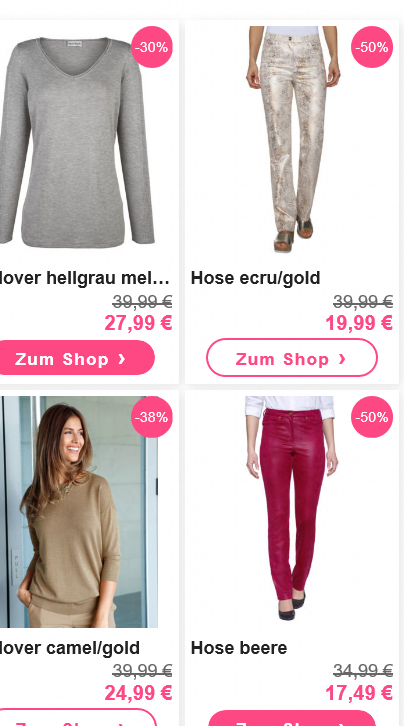Click the 17,49 € sale price
404x726 pixels.
[x=359, y=693]
